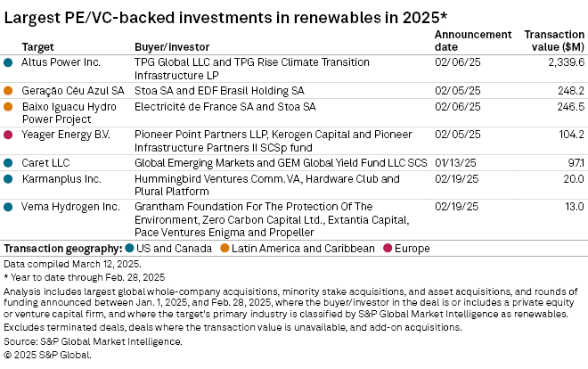Screen dimensions: 588x369
Task: Select the Karmanplus Inc. target name
Action: (61, 179)
